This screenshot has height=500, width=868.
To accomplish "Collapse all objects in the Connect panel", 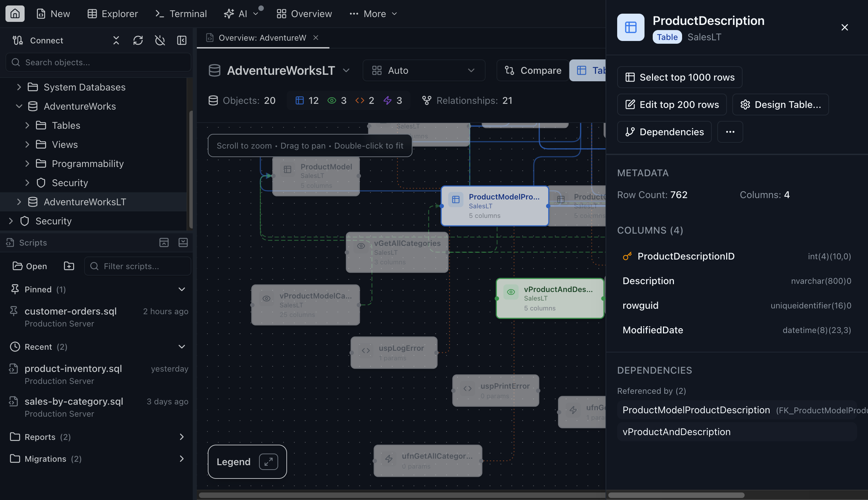I will (116, 40).
